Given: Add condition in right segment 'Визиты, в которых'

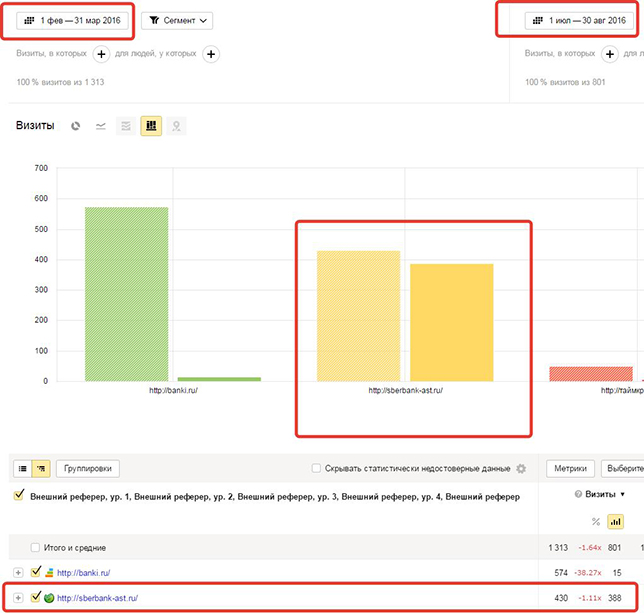Looking at the screenshot, I should click(x=610, y=54).
